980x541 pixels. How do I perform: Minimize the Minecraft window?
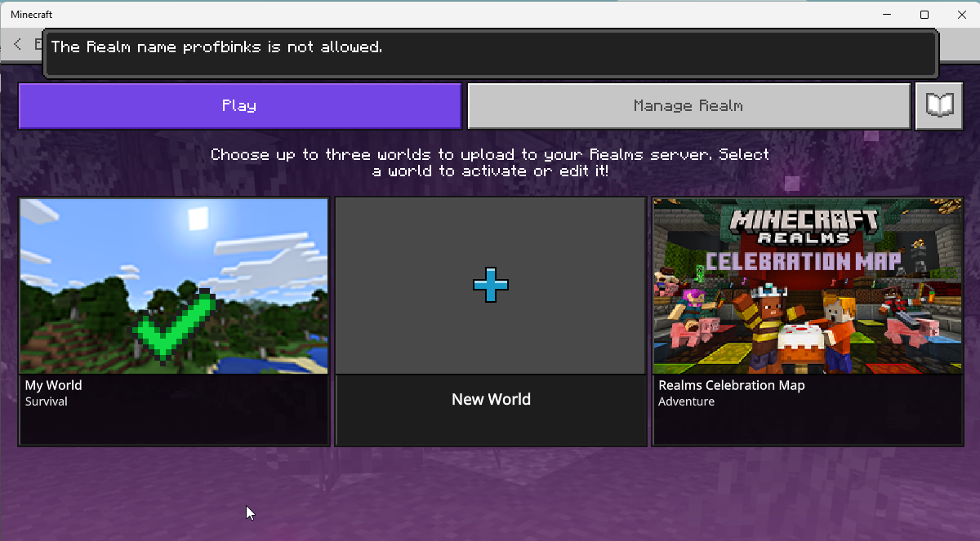tap(887, 14)
